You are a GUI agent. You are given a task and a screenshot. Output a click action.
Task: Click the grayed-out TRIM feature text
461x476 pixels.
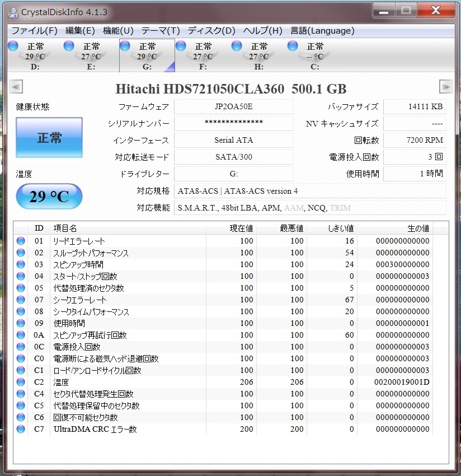(x=340, y=208)
